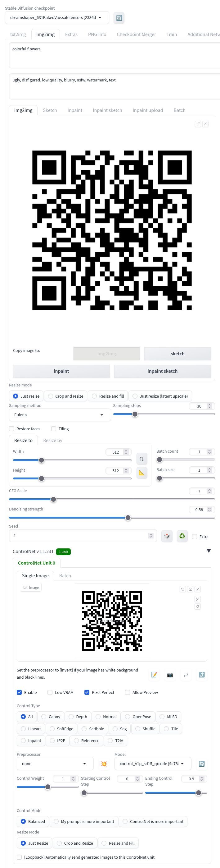Copy image to inpaint button
Image resolution: width=220 pixels, height=868 pixels.
point(61,371)
